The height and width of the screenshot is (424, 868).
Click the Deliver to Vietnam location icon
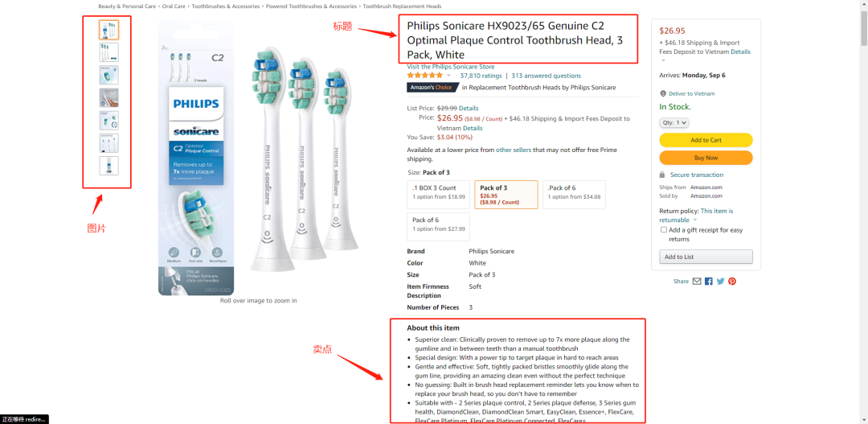pyautogui.click(x=663, y=93)
